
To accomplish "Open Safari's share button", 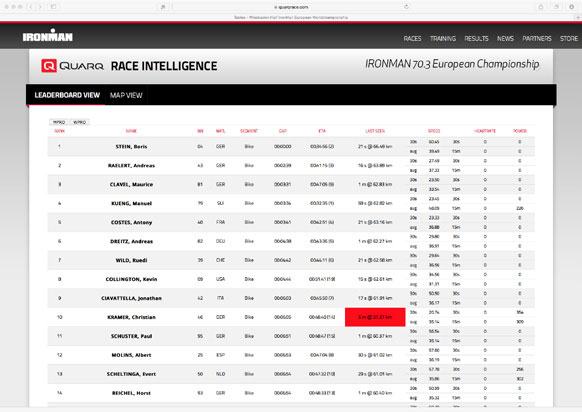I will point(541,7).
